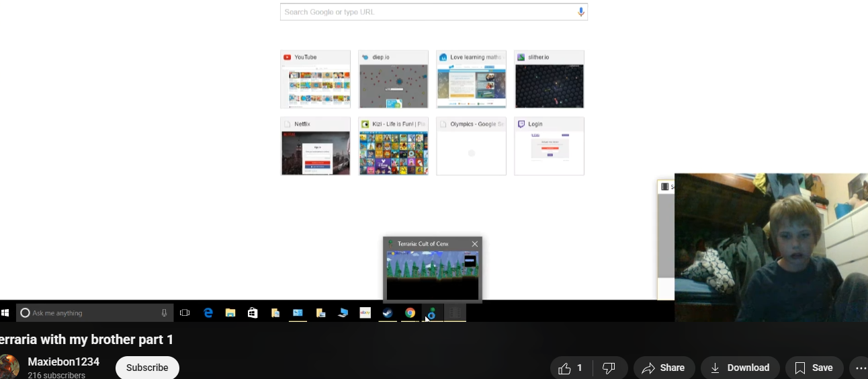
Task: Open the Netflix shortcut tile
Action: pos(315,146)
